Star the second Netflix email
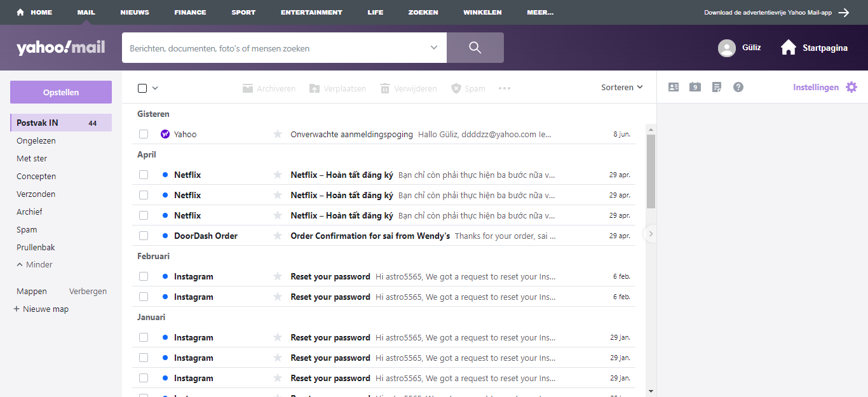 click(x=277, y=195)
